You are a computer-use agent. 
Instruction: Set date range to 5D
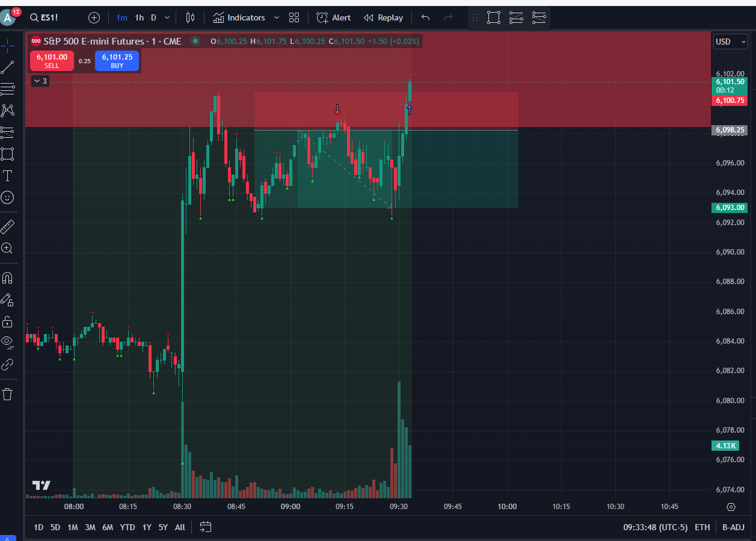coord(55,527)
